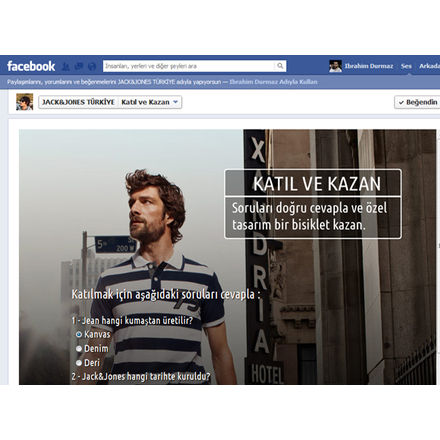This screenshot has height=440, width=440.
Task: Click the Ses link in header
Action: coord(406,66)
